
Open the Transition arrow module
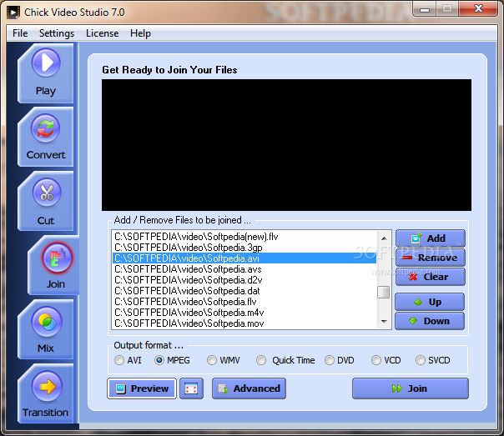(x=46, y=393)
